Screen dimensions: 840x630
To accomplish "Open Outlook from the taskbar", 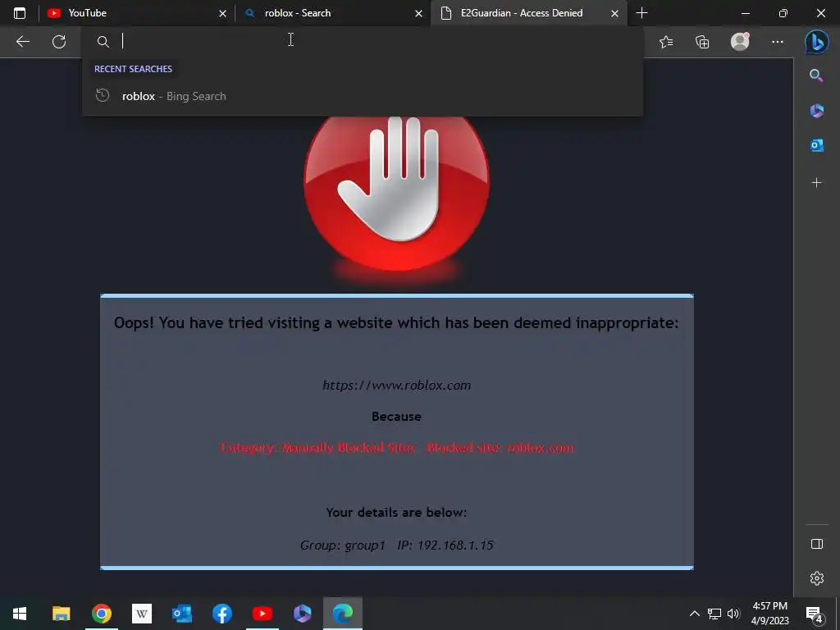I will 181,614.
